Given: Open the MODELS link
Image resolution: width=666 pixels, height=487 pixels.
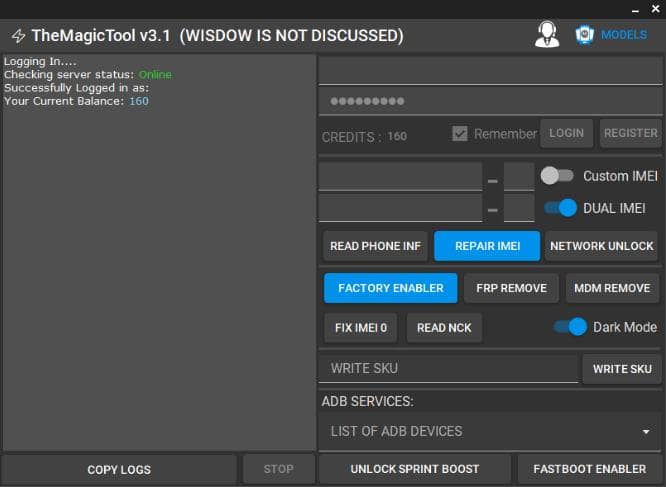Looking at the screenshot, I should click(624, 35).
